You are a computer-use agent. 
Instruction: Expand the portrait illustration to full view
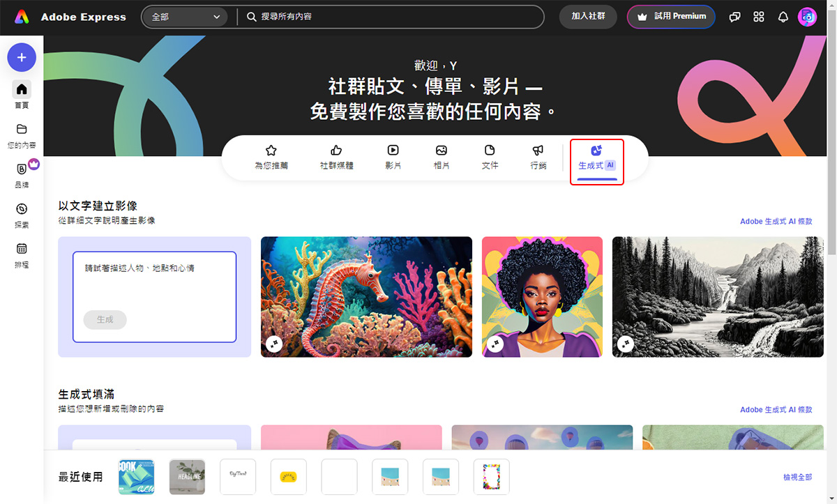coord(495,344)
